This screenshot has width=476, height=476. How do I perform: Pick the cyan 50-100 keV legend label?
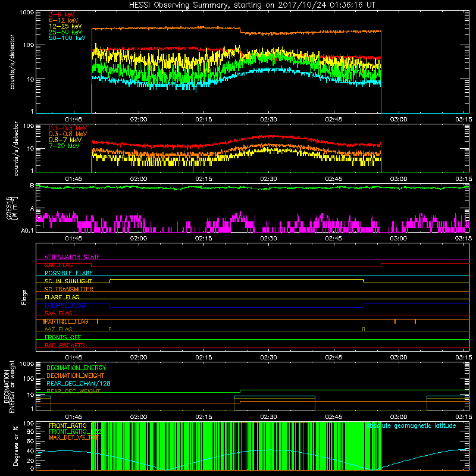coord(67,38)
